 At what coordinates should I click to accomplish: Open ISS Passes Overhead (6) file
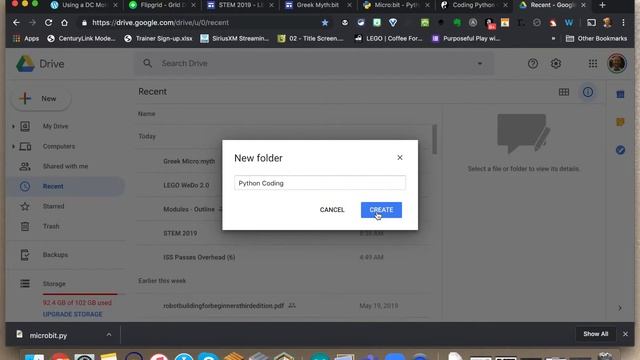pyautogui.click(x=199, y=257)
